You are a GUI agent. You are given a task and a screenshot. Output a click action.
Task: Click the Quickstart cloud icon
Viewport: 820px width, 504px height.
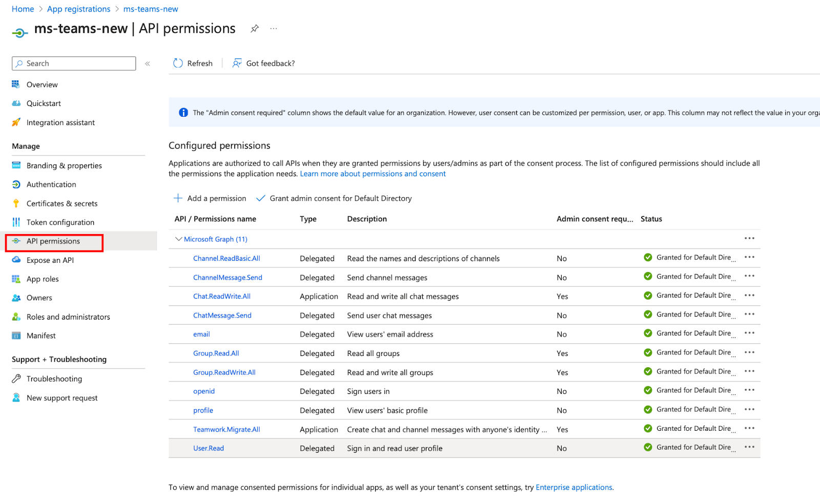(x=16, y=103)
